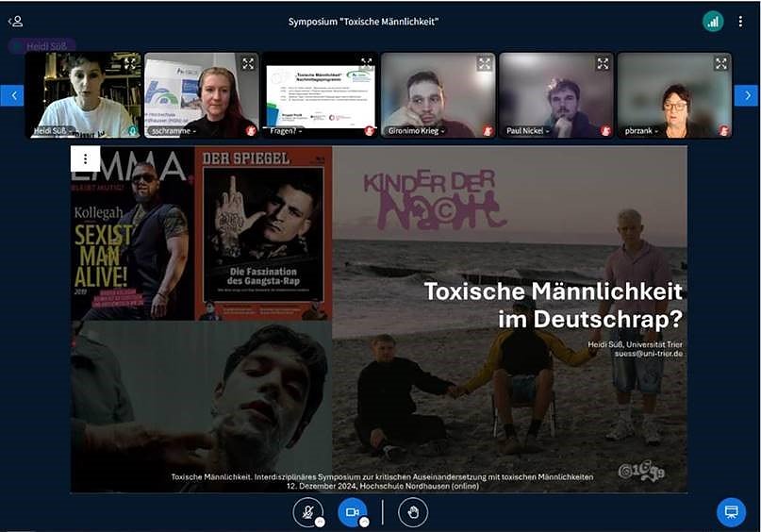Unmute the microphone
This screenshot has height=532, width=761.
(306, 511)
